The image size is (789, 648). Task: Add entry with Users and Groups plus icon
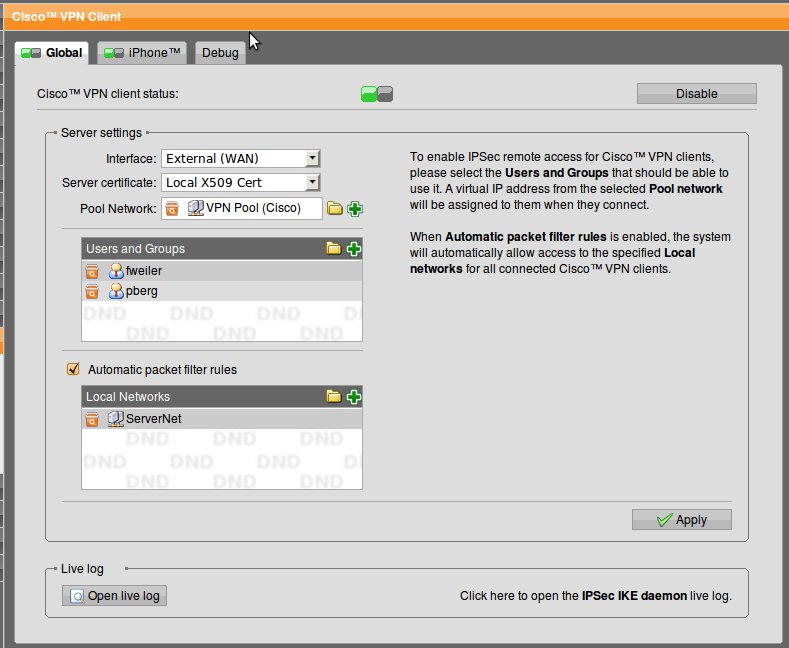354,249
